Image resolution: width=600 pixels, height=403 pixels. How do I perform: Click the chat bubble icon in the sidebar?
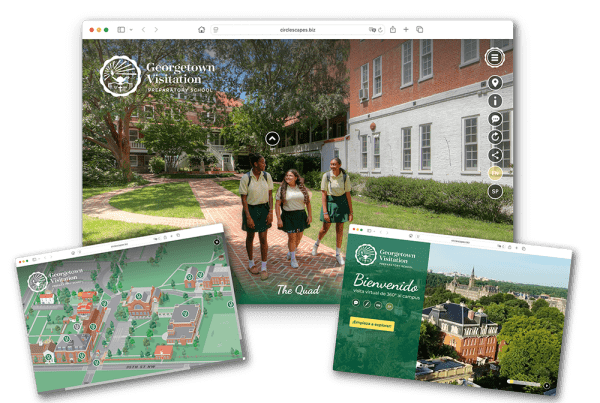tap(495, 119)
